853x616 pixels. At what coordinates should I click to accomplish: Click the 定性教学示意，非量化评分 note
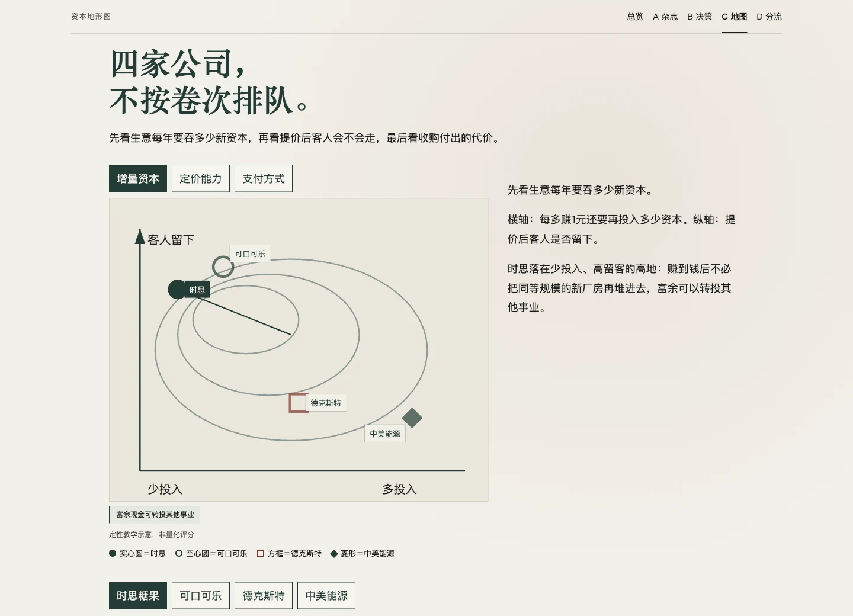[x=152, y=534]
